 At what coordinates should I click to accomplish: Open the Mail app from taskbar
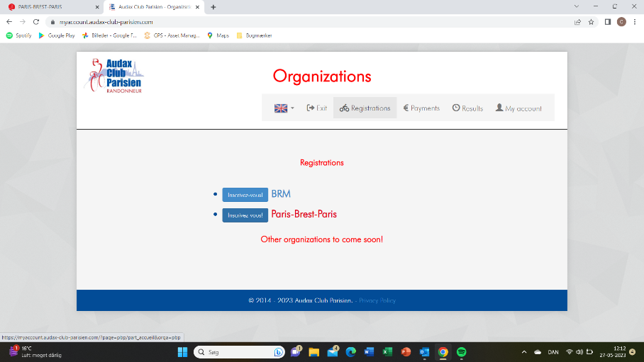coord(333,351)
